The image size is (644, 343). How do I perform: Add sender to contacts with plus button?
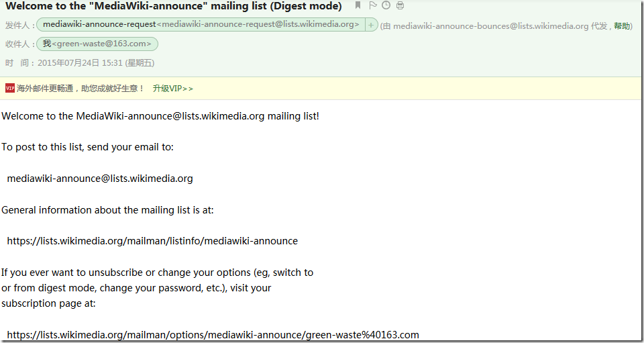371,25
